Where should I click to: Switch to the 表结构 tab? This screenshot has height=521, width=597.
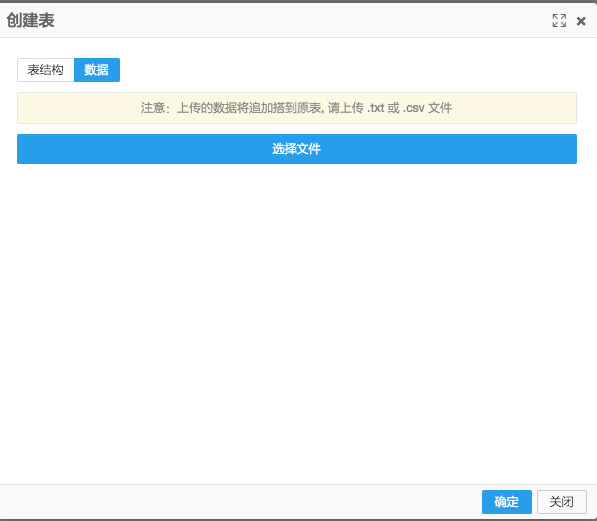pos(46,70)
